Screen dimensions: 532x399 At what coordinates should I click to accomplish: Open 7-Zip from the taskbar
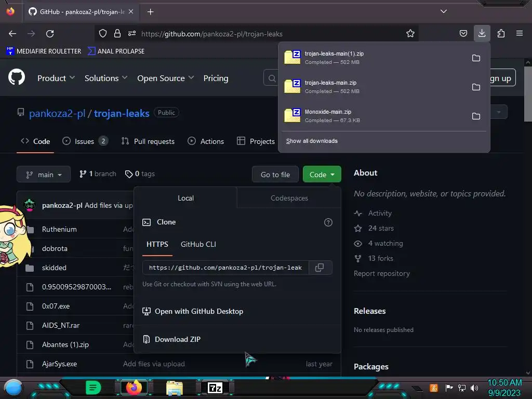pyautogui.click(x=215, y=388)
